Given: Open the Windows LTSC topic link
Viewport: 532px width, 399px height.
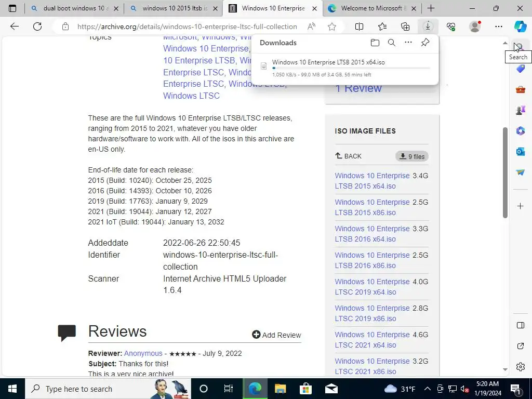Looking at the screenshot, I should 191,96.
